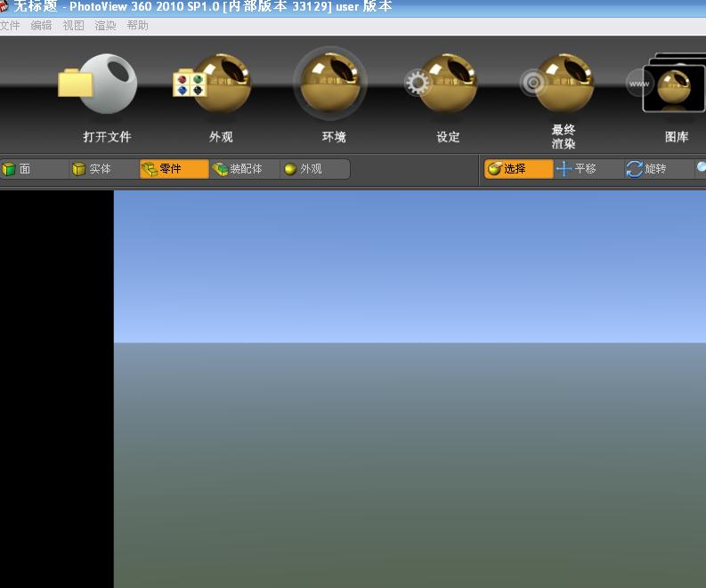This screenshot has width=706, height=588.
Task: Open the 设定 settings sphere icon
Action: [442, 84]
